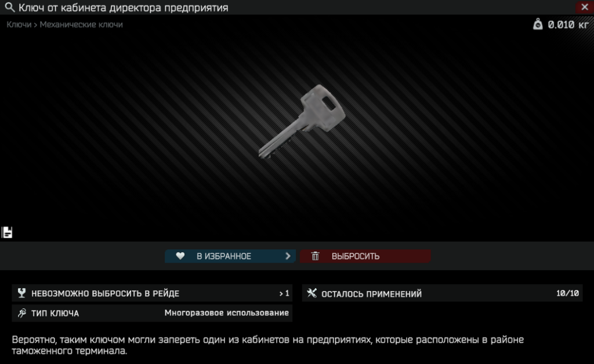Add the key to favorites via В ИЗБРАННОЕ
Screen dimensions: 594x364
pos(230,256)
